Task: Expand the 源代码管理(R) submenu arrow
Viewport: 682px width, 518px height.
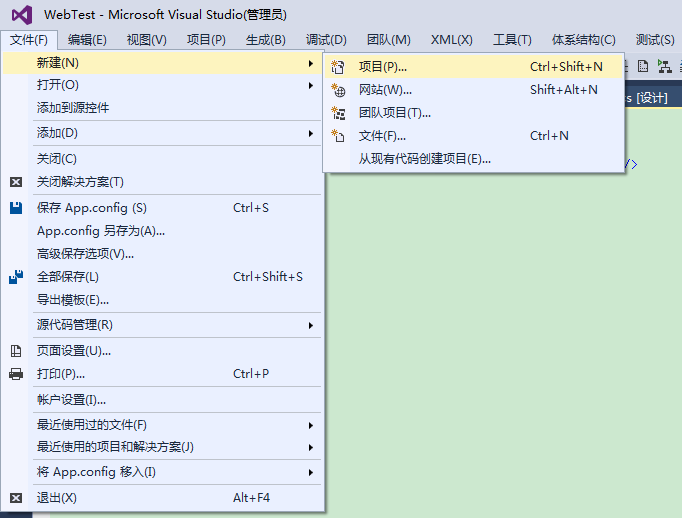Action: coord(311,325)
